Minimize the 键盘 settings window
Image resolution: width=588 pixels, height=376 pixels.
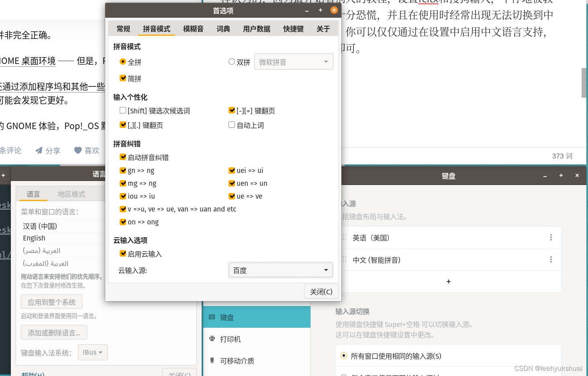coord(545,176)
